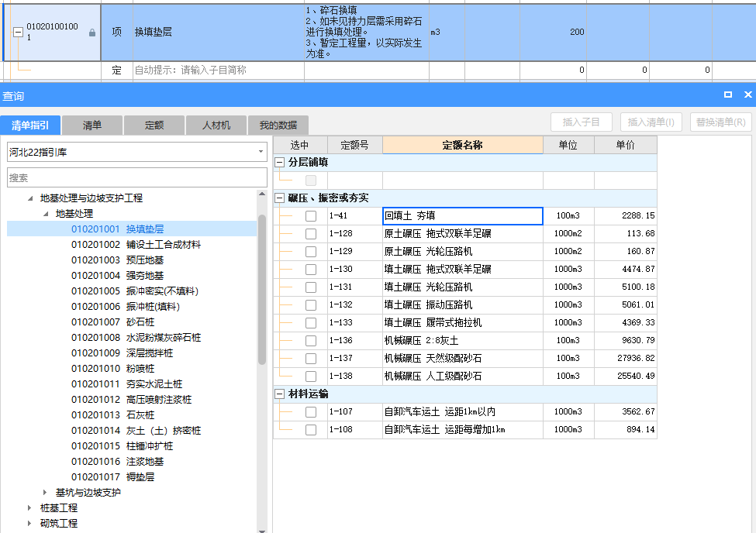The width and height of the screenshot is (756, 533).
Task: Switch to the 清单 tab
Action: coord(92,126)
